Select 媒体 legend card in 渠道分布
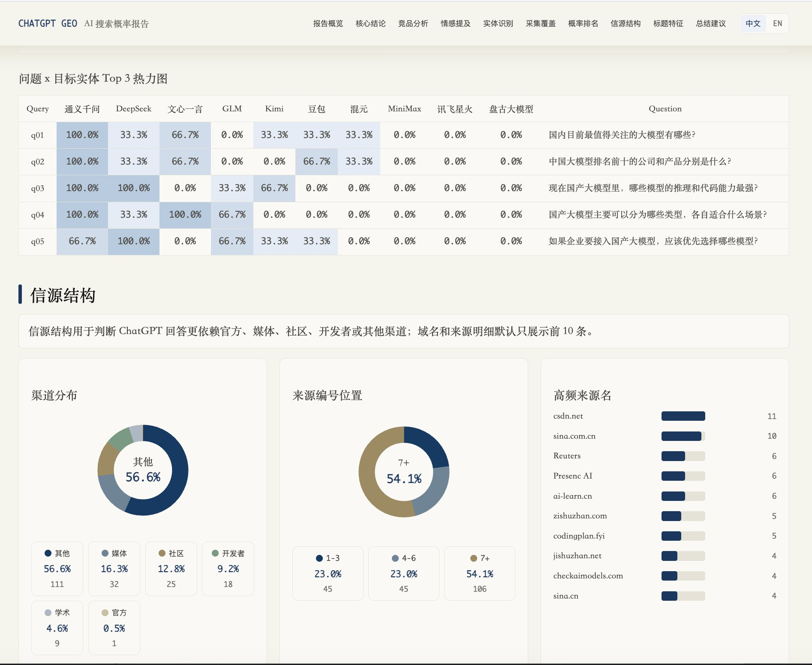The width and height of the screenshot is (812, 665). pyautogui.click(x=114, y=569)
